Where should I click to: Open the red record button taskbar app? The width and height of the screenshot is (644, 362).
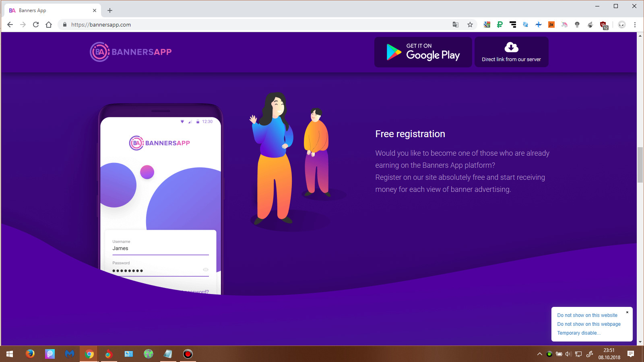(x=188, y=354)
